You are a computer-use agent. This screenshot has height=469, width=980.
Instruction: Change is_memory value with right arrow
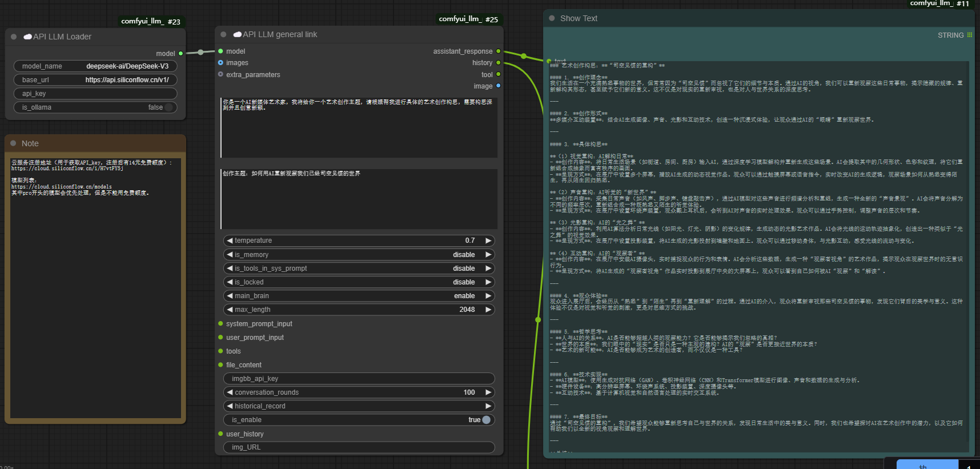click(488, 255)
